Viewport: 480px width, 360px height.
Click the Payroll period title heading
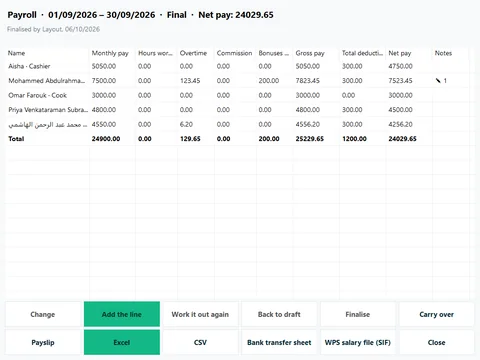point(140,15)
